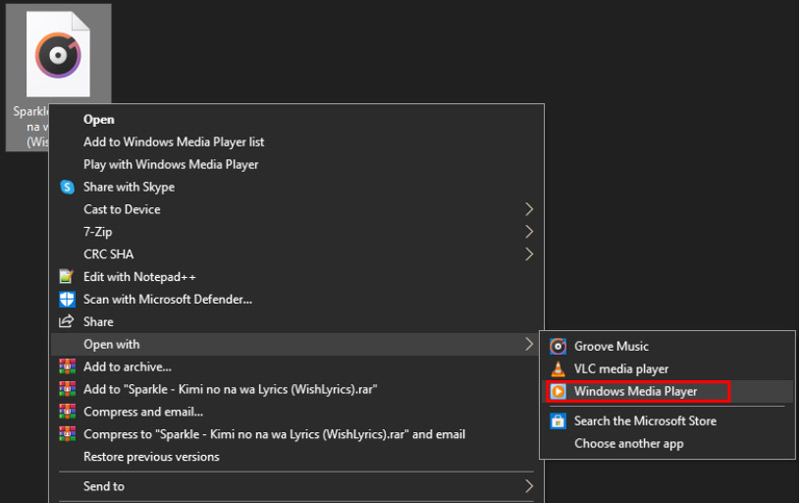Click the Share arrow icon

coord(66,321)
